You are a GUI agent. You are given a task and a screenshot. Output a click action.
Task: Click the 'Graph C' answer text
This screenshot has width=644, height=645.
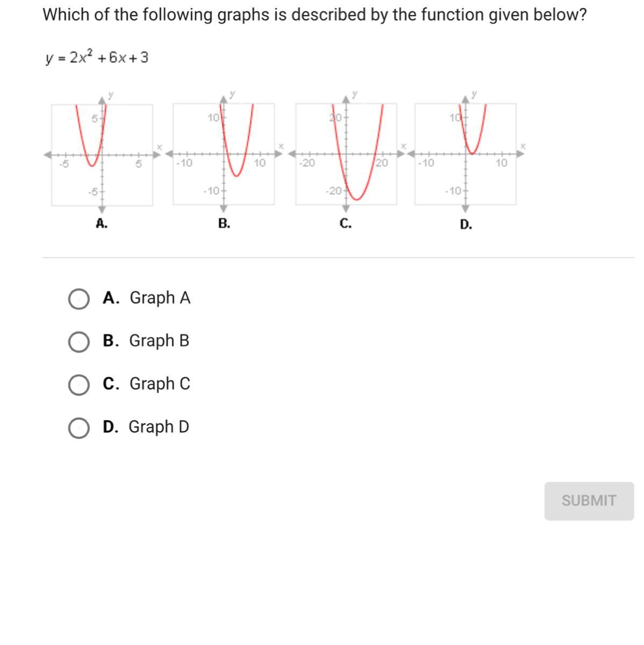160,384
